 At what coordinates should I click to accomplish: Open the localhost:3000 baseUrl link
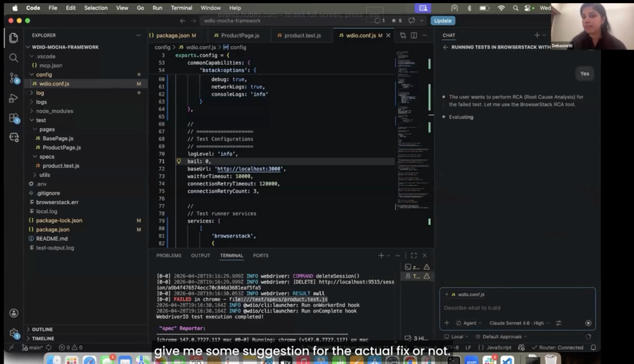click(249, 169)
